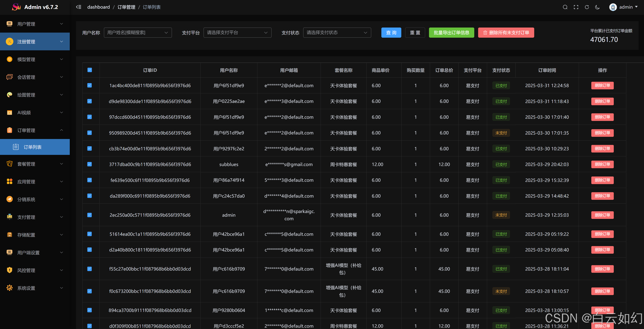
Task: Click the blue 查询 button
Action: click(391, 32)
